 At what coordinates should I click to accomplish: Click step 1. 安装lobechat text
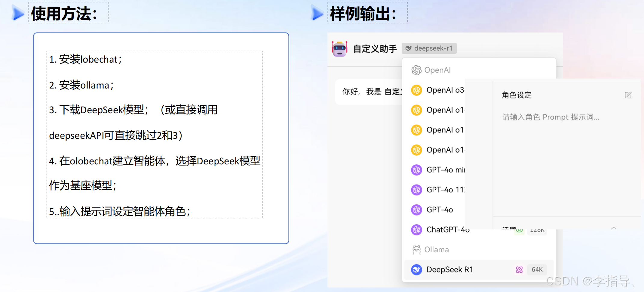tap(85, 60)
